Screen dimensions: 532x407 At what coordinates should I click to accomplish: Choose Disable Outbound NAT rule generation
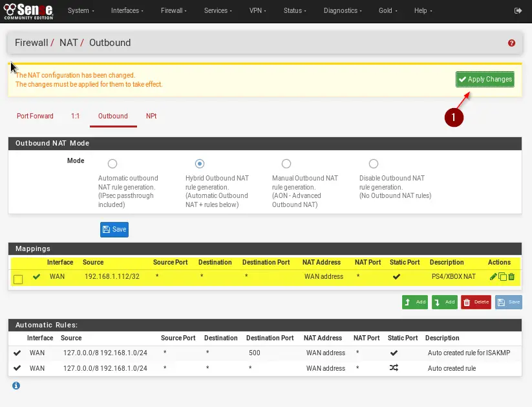[373, 164]
